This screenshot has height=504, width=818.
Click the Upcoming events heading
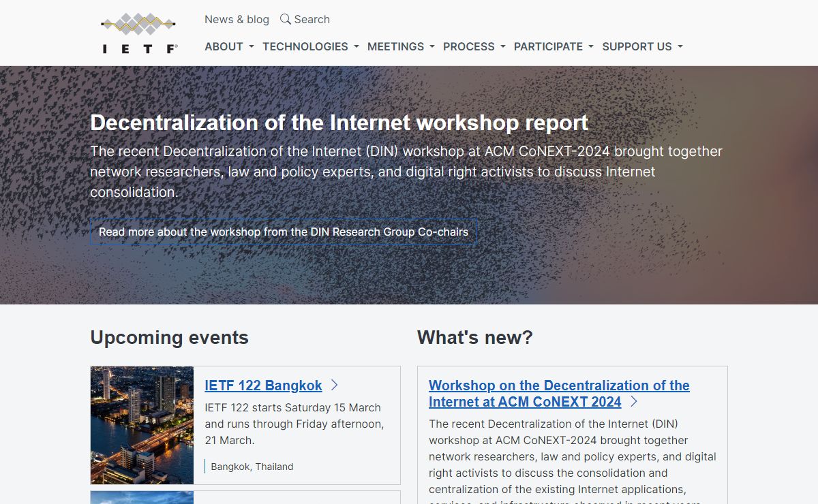[169, 337]
